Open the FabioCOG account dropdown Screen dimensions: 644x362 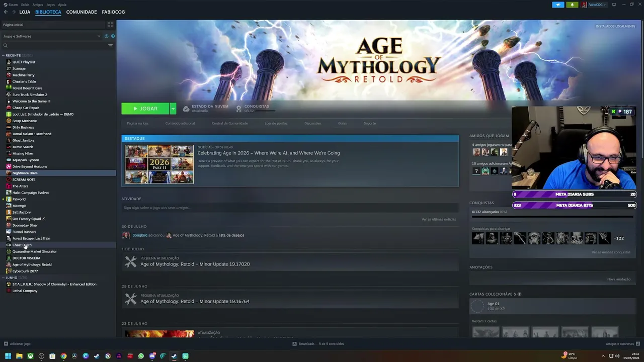[594, 5]
